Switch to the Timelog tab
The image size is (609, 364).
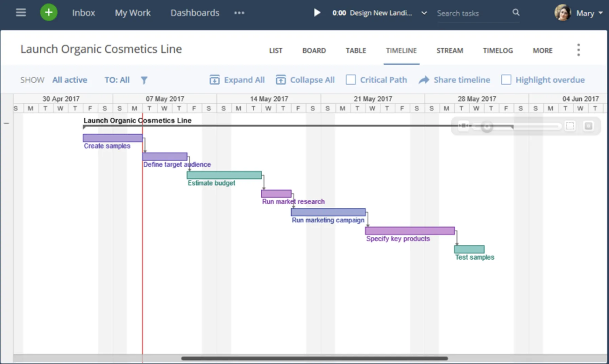pyautogui.click(x=497, y=50)
